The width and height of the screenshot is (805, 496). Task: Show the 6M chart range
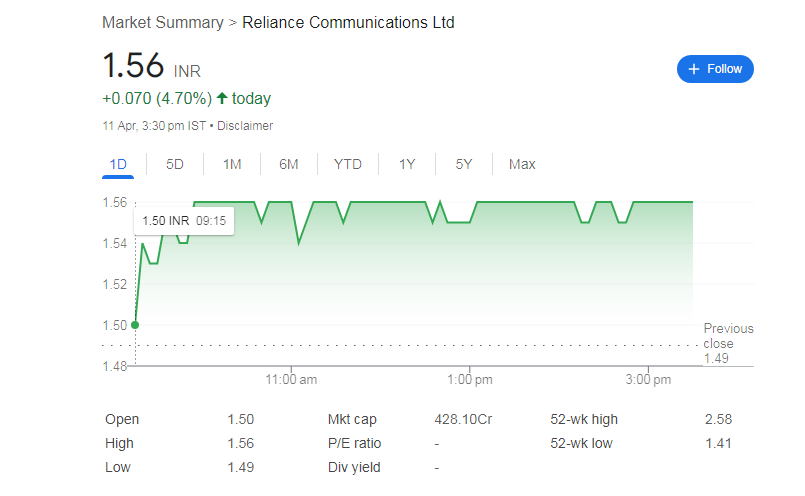(289, 164)
